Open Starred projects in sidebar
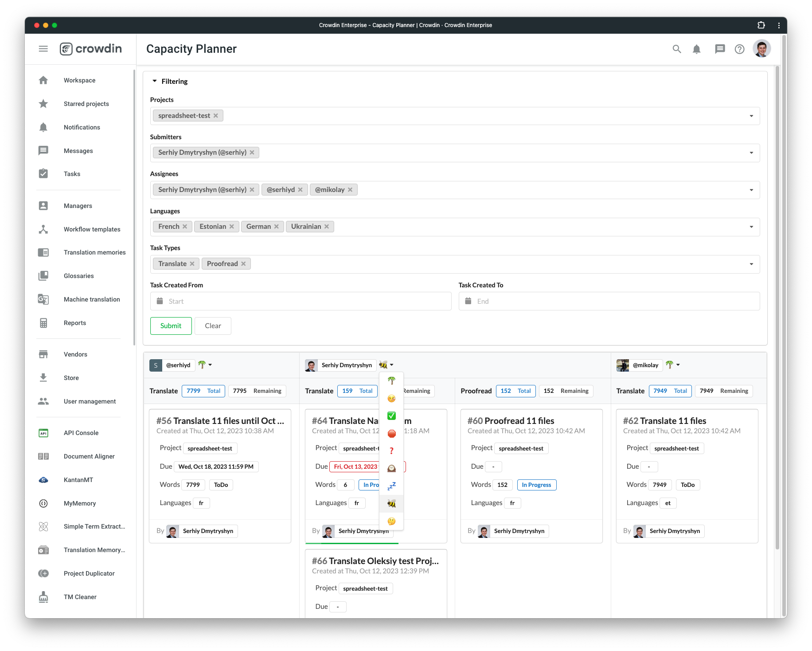 pos(86,104)
